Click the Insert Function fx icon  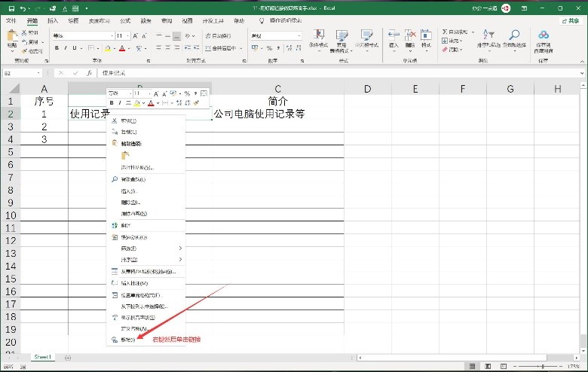click(89, 73)
